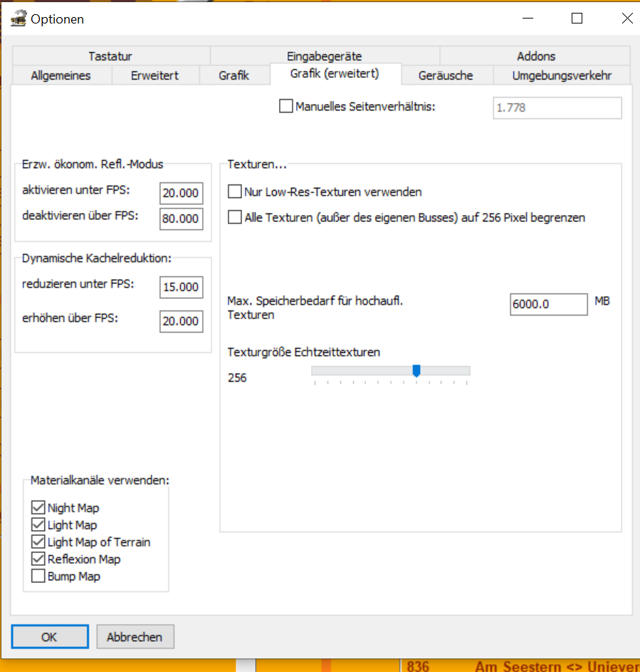The image size is (640, 672).
Task: Open the Umgebungsverkehr tab
Action: [562, 75]
